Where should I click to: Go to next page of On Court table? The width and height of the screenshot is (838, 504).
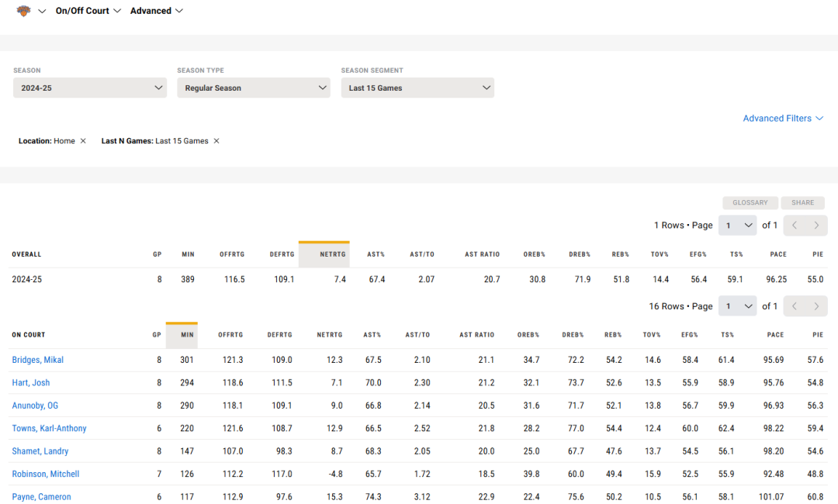coord(816,306)
